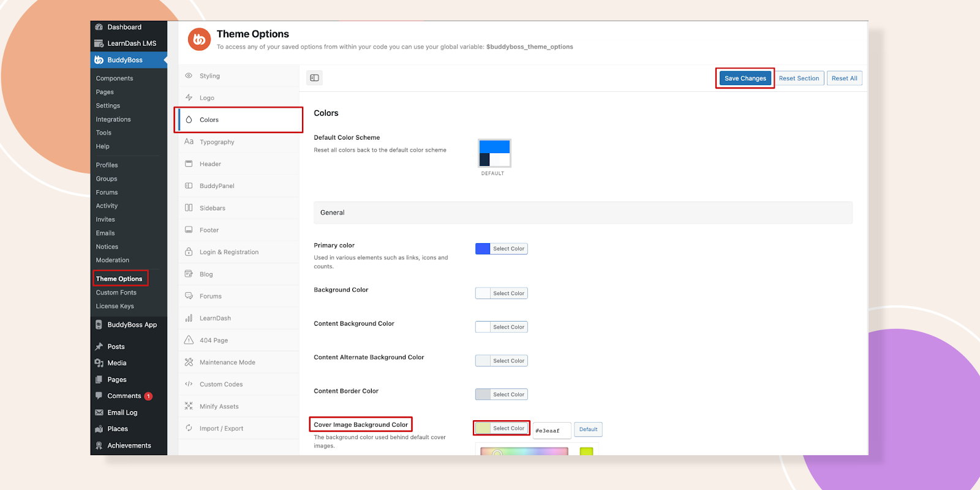The width and height of the screenshot is (980, 490).
Task: Select Colors droplet icon
Action: point(189,120)
